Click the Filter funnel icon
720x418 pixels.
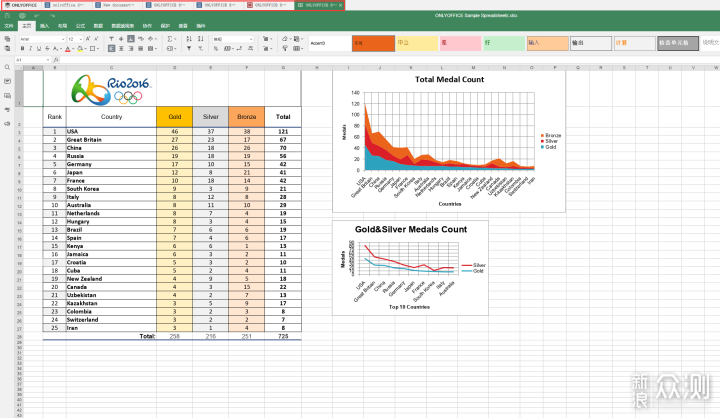(189, 48)
